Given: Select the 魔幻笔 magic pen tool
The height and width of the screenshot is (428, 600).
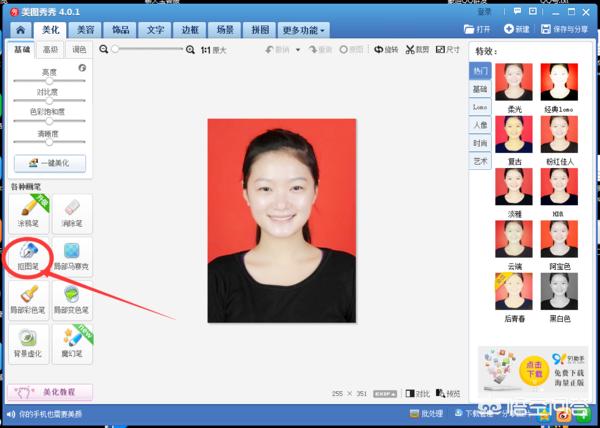Looking at the screenshot, I should click(72, 344).
